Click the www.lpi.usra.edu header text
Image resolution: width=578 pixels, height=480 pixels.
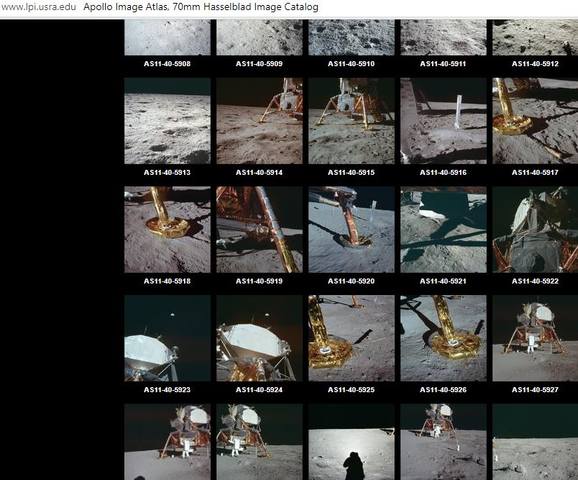pos(38,7)
